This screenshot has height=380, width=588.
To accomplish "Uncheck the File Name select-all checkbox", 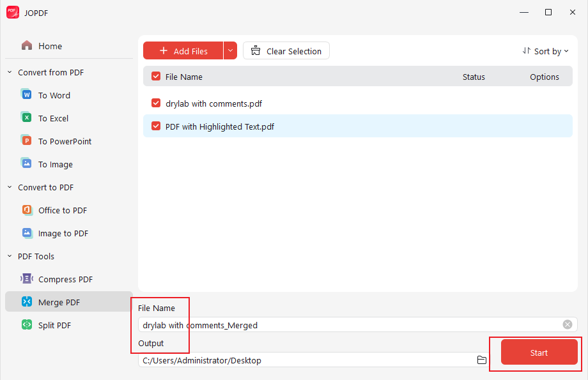I will tap(155, 76).
